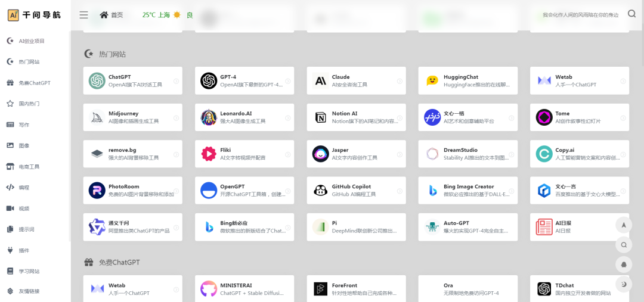Click the Jasper face icon
The image size is (644, 302).
320,154
